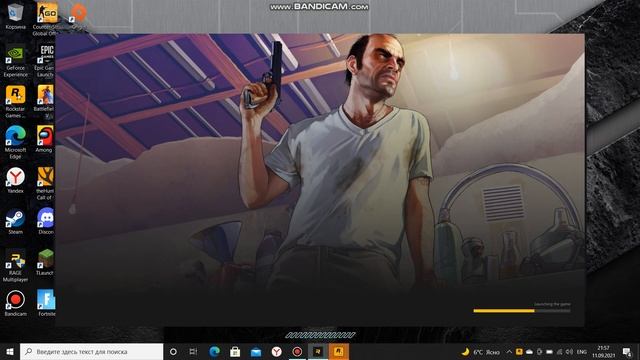Switch to the orange Rockstar Games taskbar icon
The width and height of the screenshot is (640, 360).
338,351
